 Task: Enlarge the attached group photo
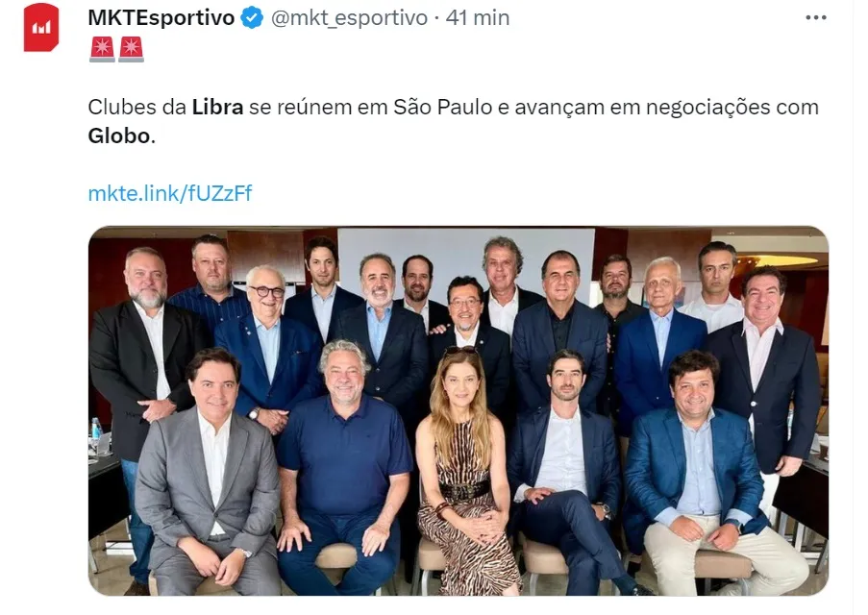pos(459,410)
